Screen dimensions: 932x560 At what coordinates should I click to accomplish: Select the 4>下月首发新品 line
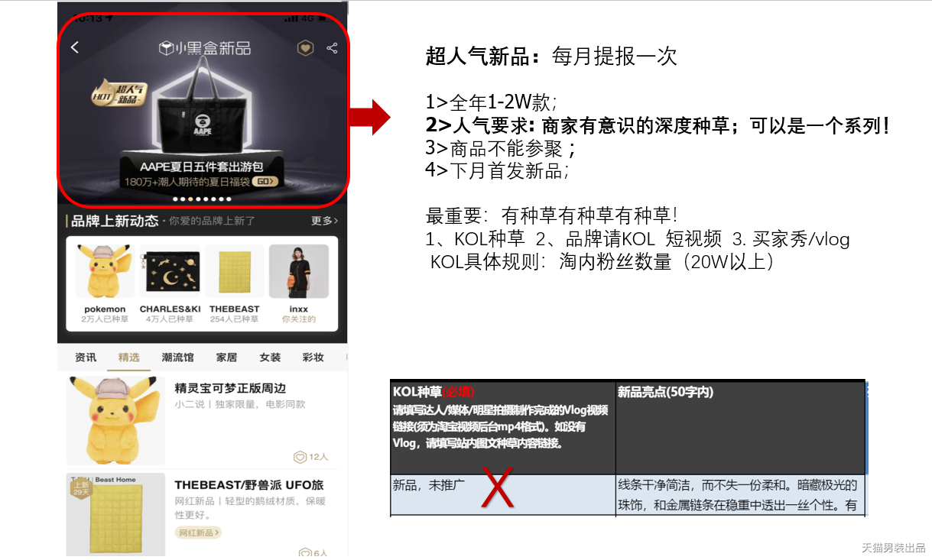click(498, 170)
